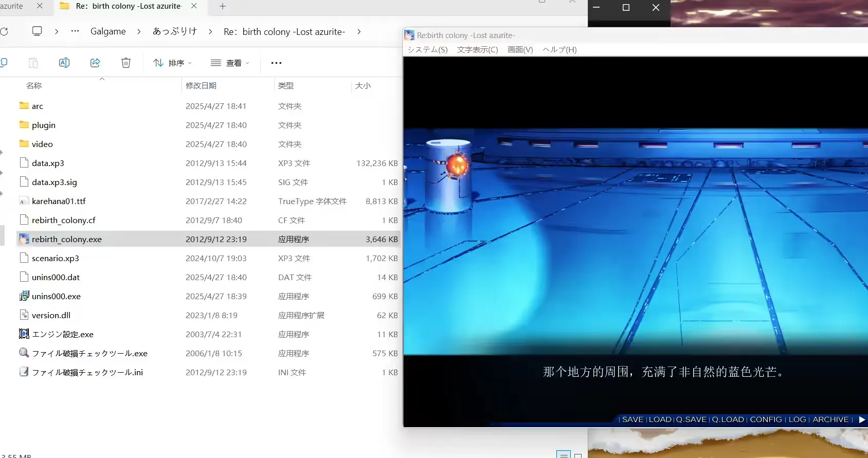Select the arc folder icon

point(24,105)
